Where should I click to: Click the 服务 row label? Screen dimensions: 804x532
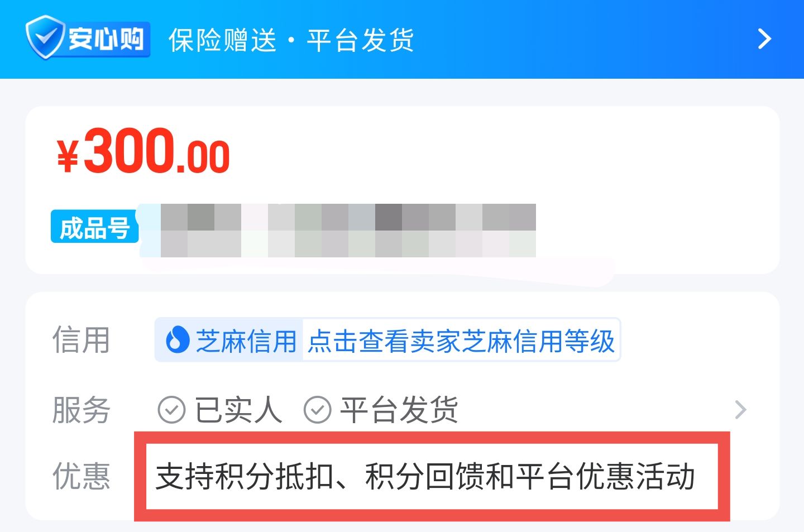(81, 410)
